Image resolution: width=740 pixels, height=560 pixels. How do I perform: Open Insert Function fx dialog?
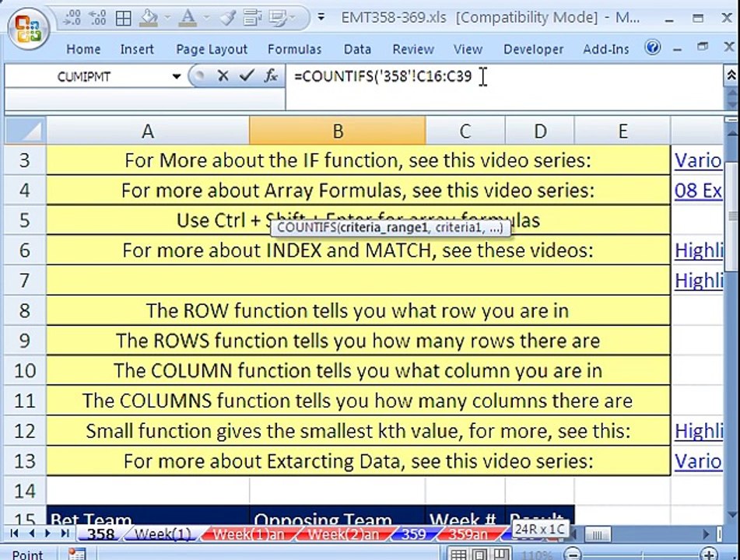pos(271,75)
